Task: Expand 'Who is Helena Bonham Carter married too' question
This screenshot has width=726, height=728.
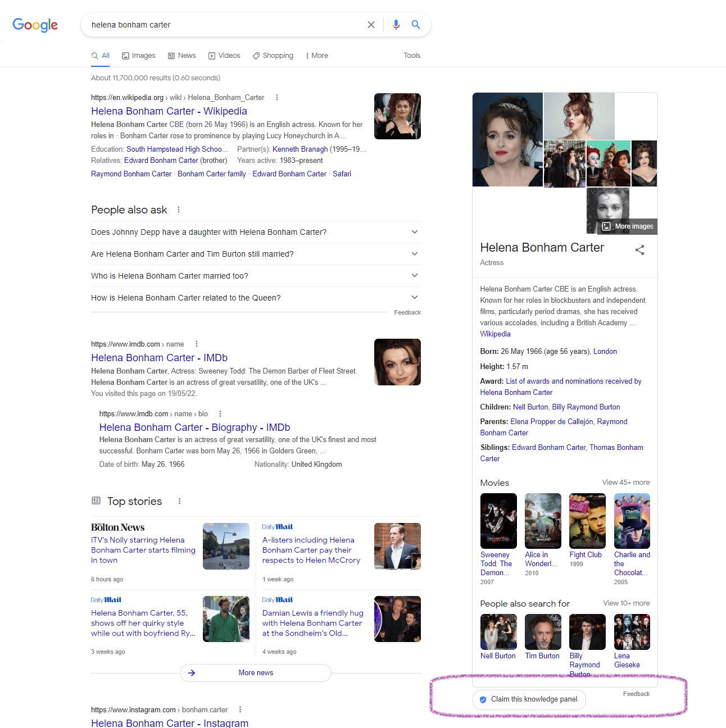Action: coord(256,276)
